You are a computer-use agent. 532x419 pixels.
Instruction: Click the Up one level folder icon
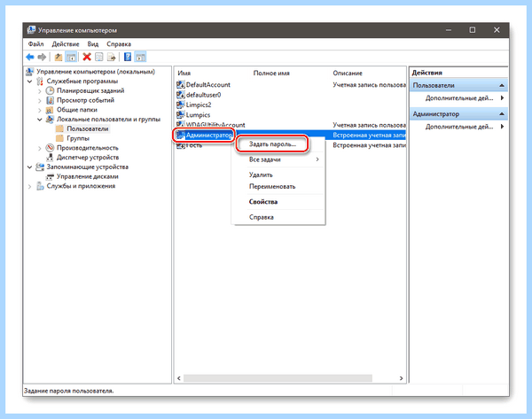(59, 57)
